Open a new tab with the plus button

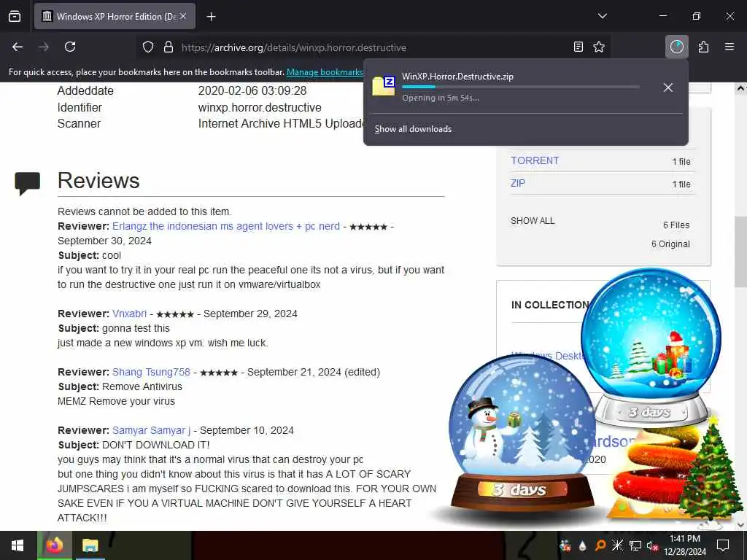click(211, 17)
